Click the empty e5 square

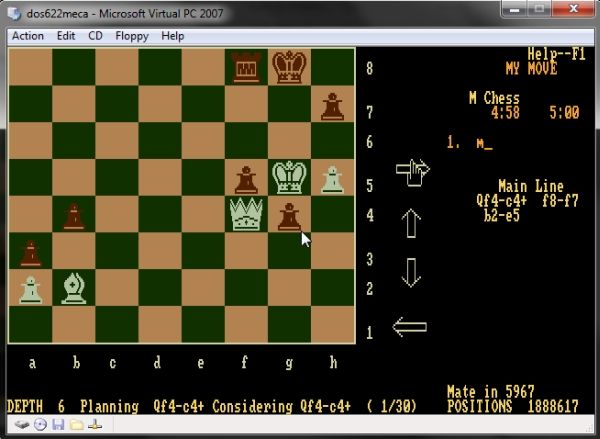pos(203,178)
